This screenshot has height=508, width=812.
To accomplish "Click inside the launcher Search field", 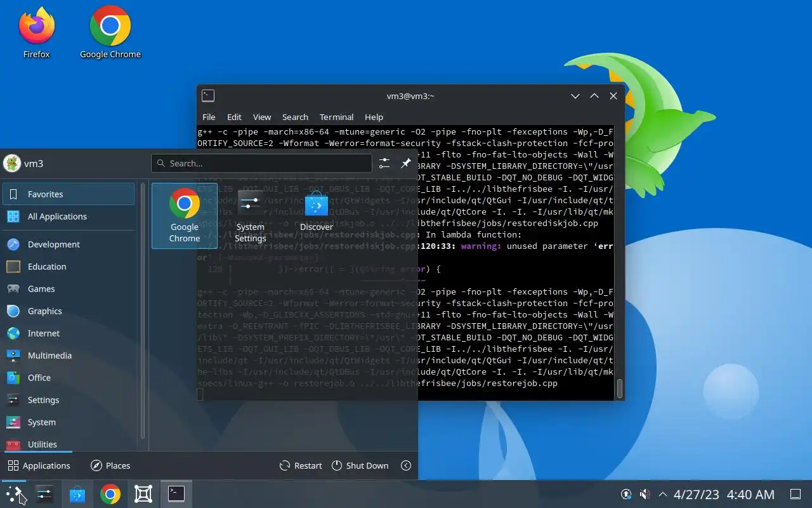I will click(x=261, y=163).
